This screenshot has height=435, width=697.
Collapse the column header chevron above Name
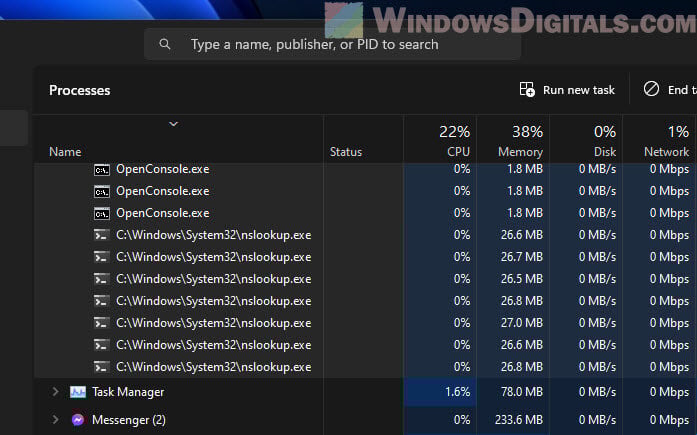173,124
